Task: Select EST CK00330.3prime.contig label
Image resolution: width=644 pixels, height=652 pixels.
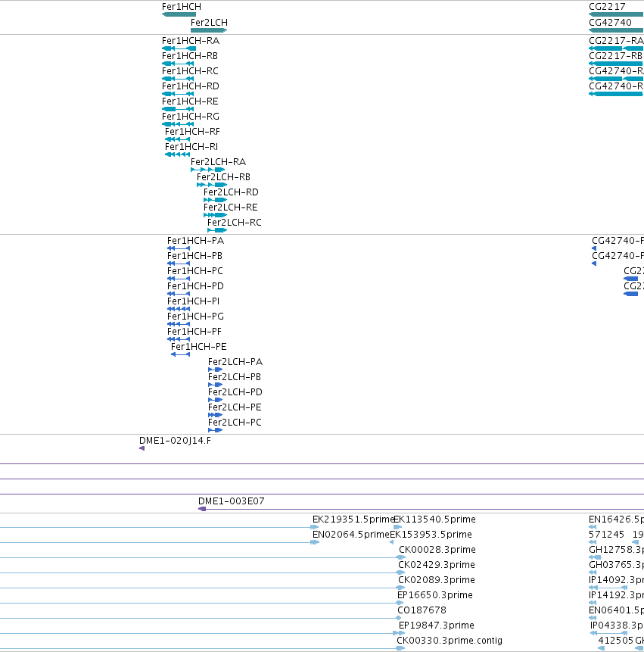Action: (450, 641)
